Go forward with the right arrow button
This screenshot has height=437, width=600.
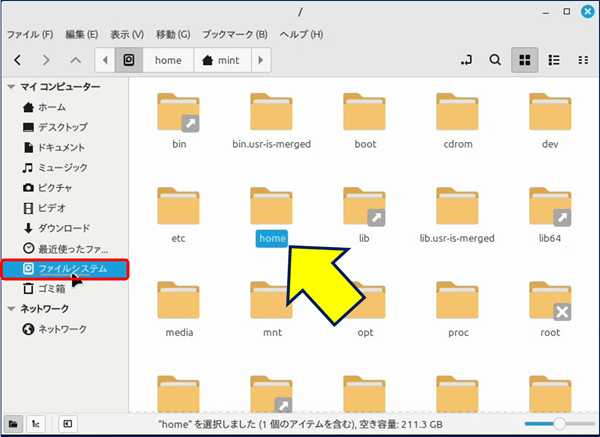(x=46, y=60)
